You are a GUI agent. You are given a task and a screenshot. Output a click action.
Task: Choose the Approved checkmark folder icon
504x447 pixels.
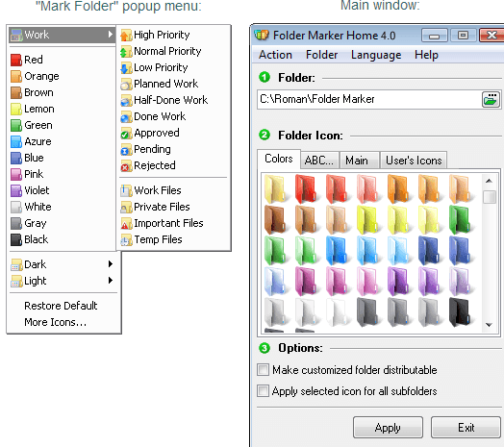[x=126, y=134]
